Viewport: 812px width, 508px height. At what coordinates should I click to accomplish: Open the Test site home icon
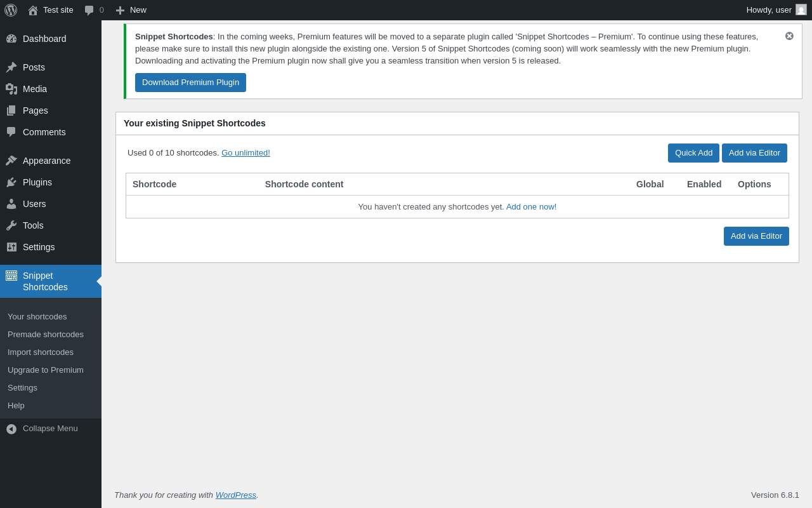coord(33,10)
